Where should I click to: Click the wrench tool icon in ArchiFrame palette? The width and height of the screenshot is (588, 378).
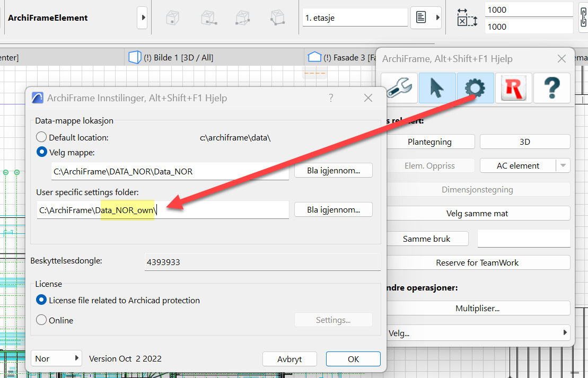pyautogui.click(x=399, y=88)
